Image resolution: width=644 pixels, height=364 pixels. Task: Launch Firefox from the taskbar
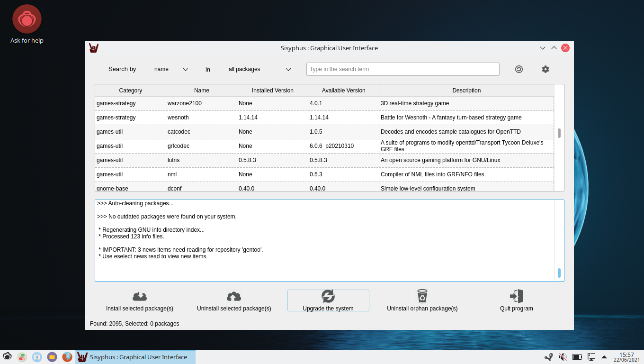point(67,357)
